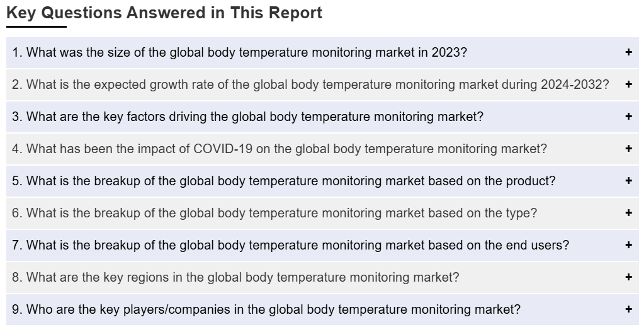Click the black underline below the heading
Viewport: 644px width, 327px height.
click(x=36, y=26)
